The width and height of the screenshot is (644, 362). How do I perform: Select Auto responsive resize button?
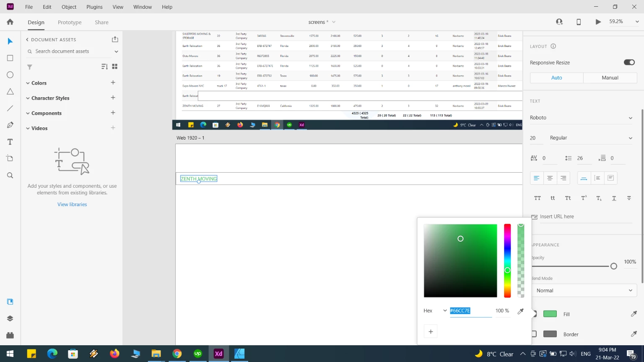point(557,78)
